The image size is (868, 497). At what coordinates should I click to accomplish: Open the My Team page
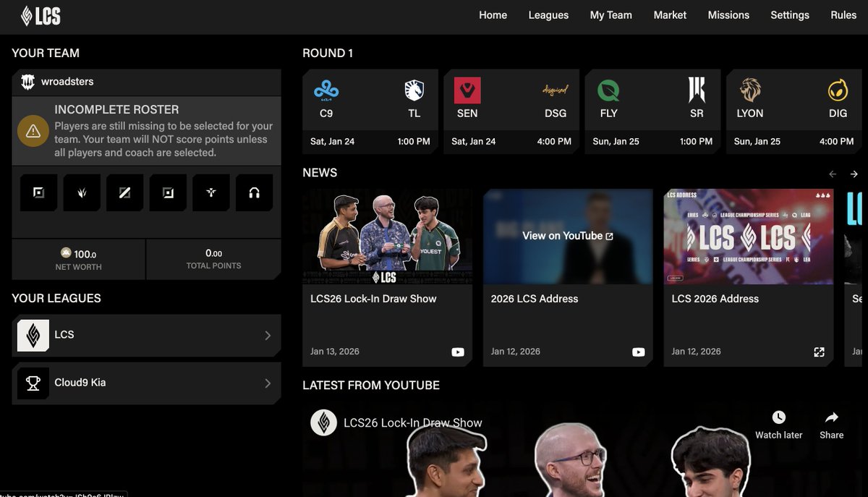pos(610,15)
